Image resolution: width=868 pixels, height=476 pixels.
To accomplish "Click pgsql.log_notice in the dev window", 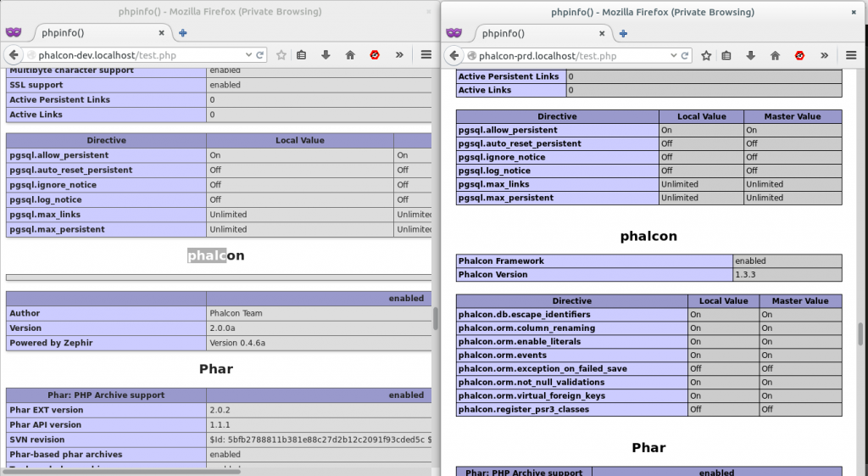I will tap(46, 199).
